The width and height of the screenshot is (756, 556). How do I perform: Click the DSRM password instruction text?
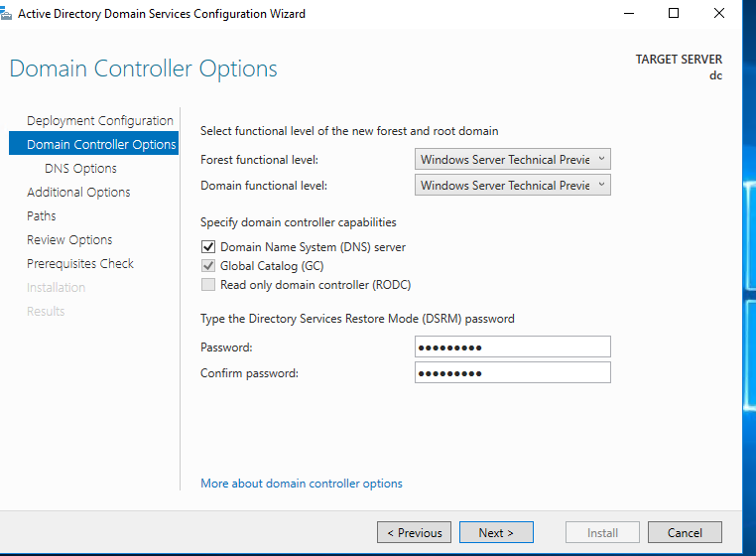357,319
